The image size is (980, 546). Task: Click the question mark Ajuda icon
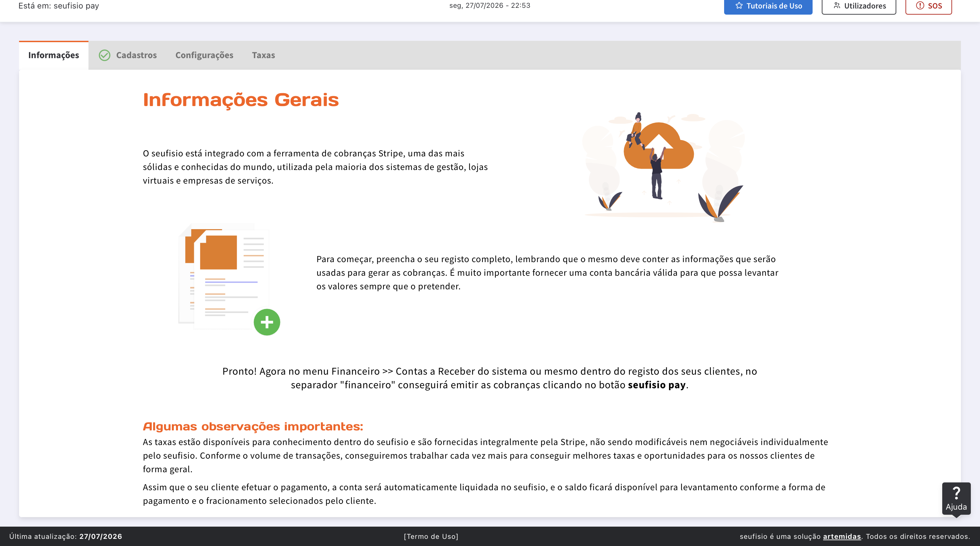[x=956, y=493]
